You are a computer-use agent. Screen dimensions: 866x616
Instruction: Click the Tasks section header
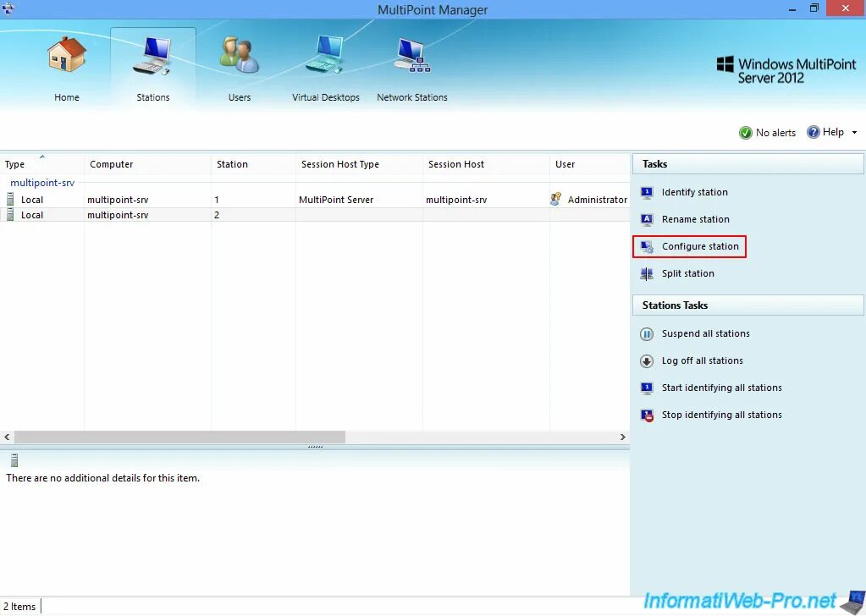747,164
